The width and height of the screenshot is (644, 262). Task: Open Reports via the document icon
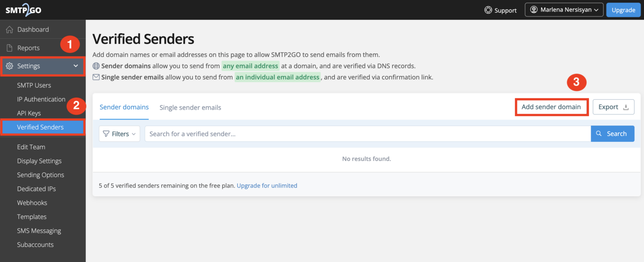[x=10, y=47]
